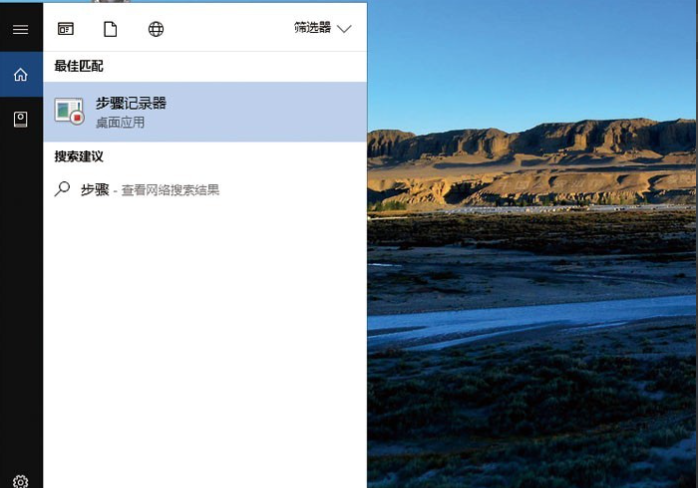Viewport: 698px width, 488px height.
Task: Click the 步骤记录器 application icon
Action: tap(69, 111)
